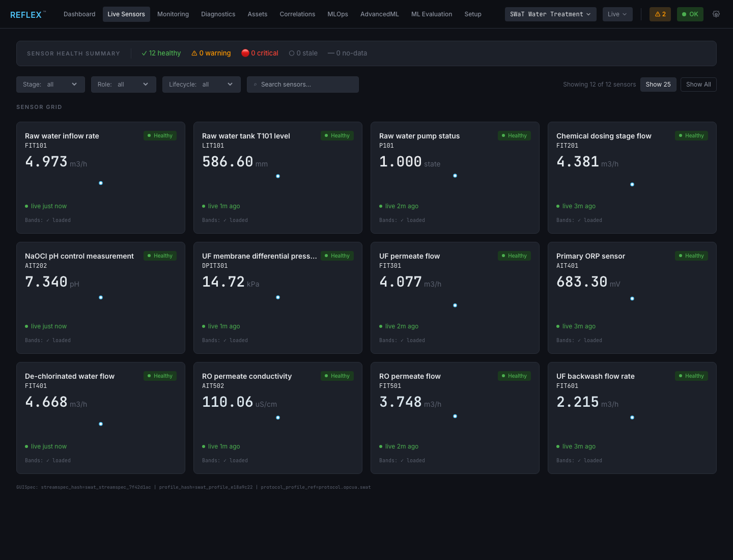This screenshot has height=560, width=733.
Task: Click the Healthy badge on the FIT201 card
Action: click(x=691, y=135)
